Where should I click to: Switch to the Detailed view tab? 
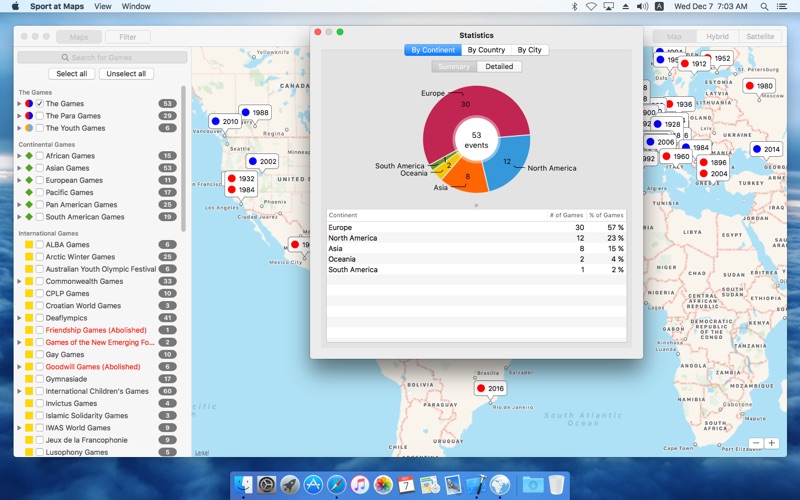(x=499, y=67)
